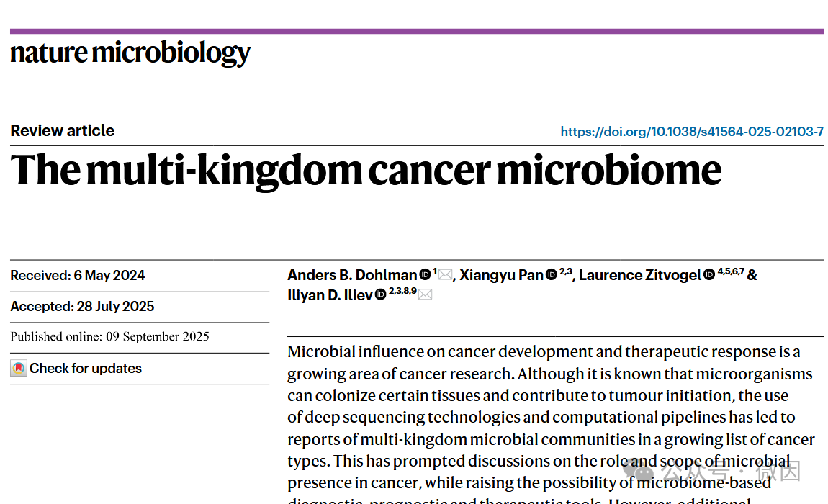Click ORCID icon beside Laurence Zitvogel
Viewport: 828px width, 504px height.
click(x=709, y=274)
